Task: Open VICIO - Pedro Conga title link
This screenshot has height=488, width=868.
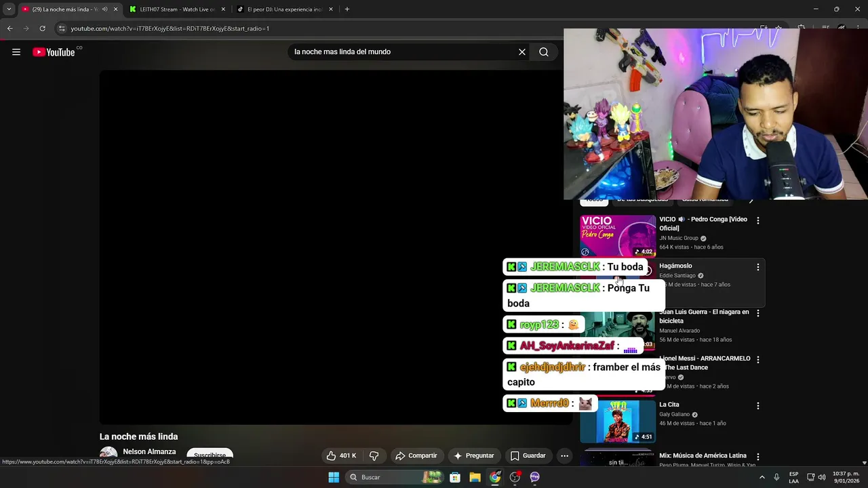Action: click(x=703, y=224)
